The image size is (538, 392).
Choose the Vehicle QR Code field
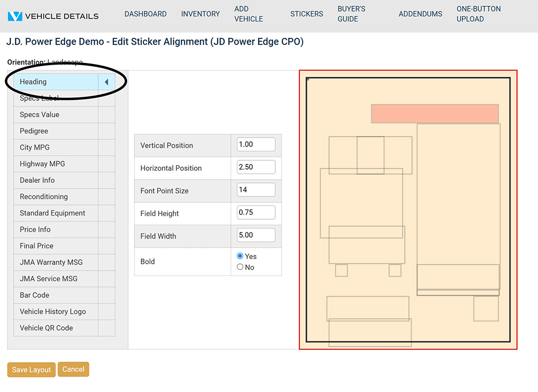pyautogui.click(x=56, y=328)
